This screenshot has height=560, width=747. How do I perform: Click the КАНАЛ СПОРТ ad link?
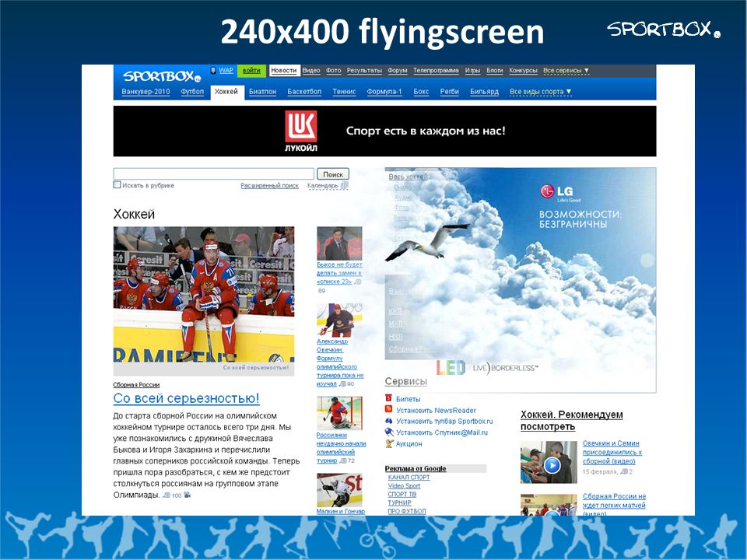pos(409,477)
